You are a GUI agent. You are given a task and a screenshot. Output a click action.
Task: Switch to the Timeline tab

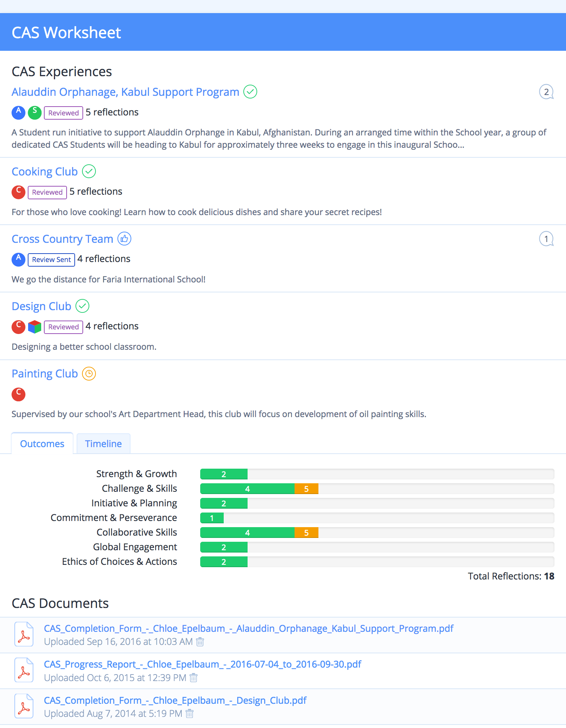pos(103,444)
